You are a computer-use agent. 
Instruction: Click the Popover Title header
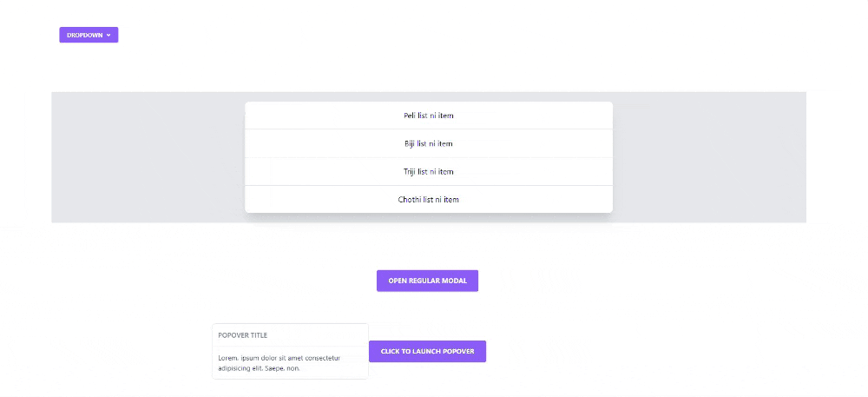pos(290,335)
